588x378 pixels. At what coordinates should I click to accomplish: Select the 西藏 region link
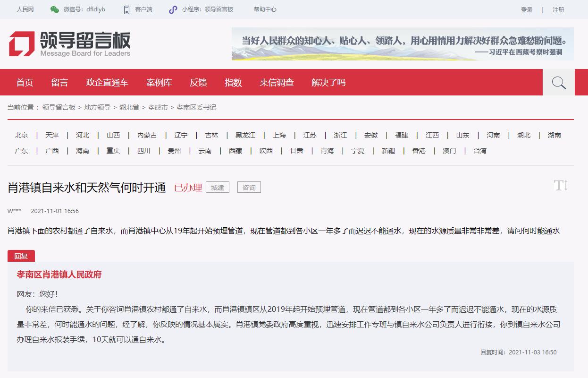(235, 151)
